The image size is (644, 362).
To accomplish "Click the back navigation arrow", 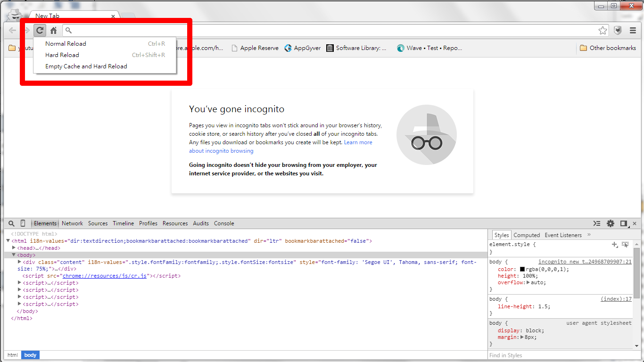I will tap(13, 31).
